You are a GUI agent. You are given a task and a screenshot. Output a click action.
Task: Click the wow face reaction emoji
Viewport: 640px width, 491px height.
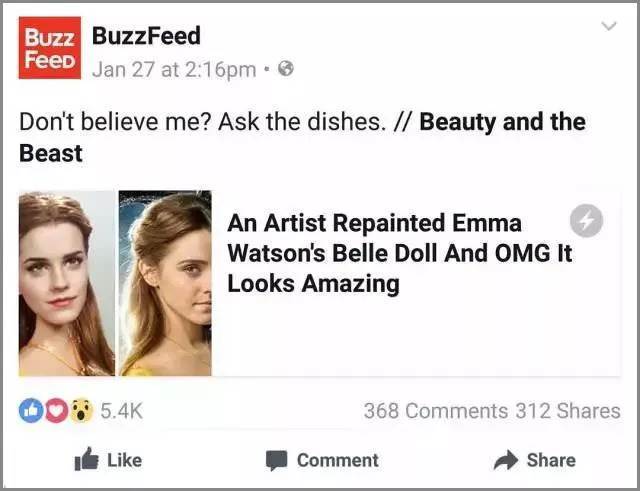81,411
